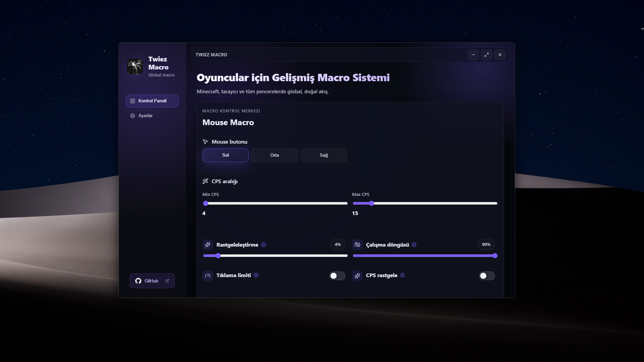This screenshot has height=362, width=644.
Task: Click the Min CPS label
Action: pos(211,195)
